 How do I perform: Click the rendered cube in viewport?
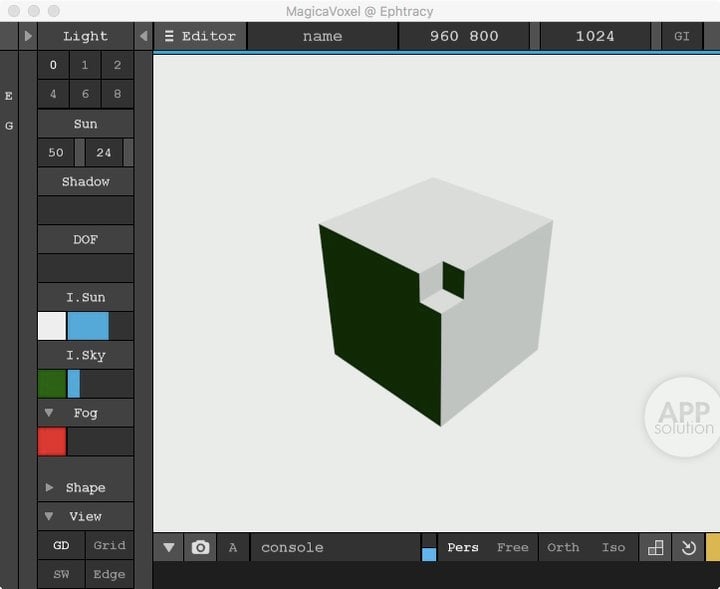point(436,302)
